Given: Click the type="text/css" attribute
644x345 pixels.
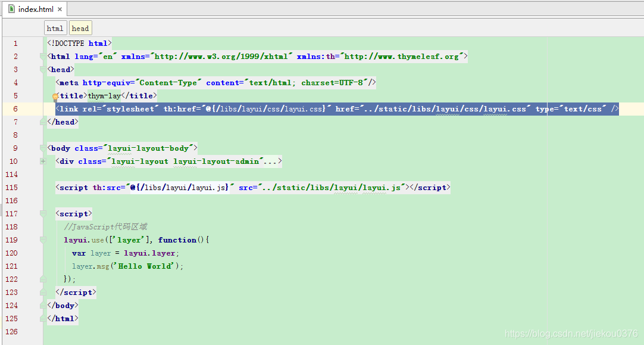Looking at the screenshot, I should 570,109.
